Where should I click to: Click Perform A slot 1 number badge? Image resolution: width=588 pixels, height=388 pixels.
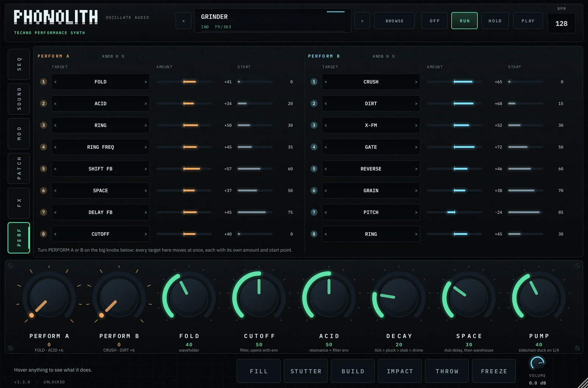pyautogui.click(x=43, y=82)
